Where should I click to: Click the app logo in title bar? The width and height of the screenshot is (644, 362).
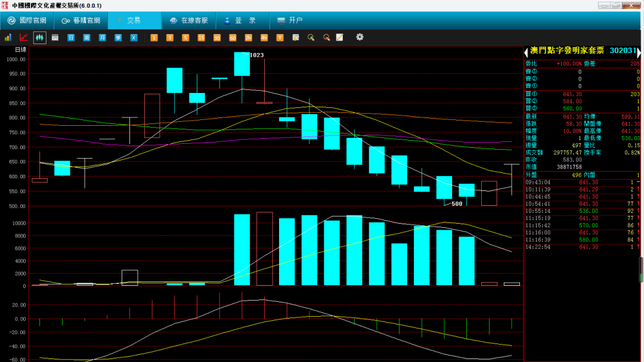tap(5, 5)
